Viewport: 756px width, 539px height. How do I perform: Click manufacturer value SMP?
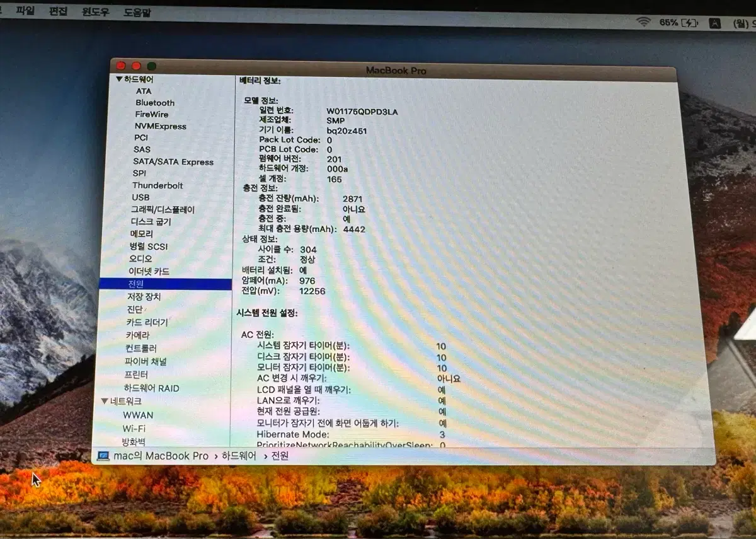(x=336, y=121)
